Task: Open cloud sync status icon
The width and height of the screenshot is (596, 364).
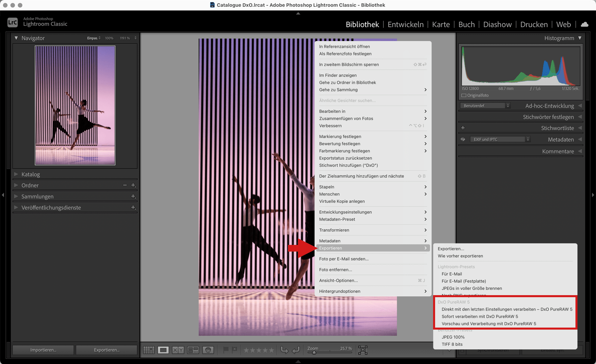Action: [x=585, y=24]
